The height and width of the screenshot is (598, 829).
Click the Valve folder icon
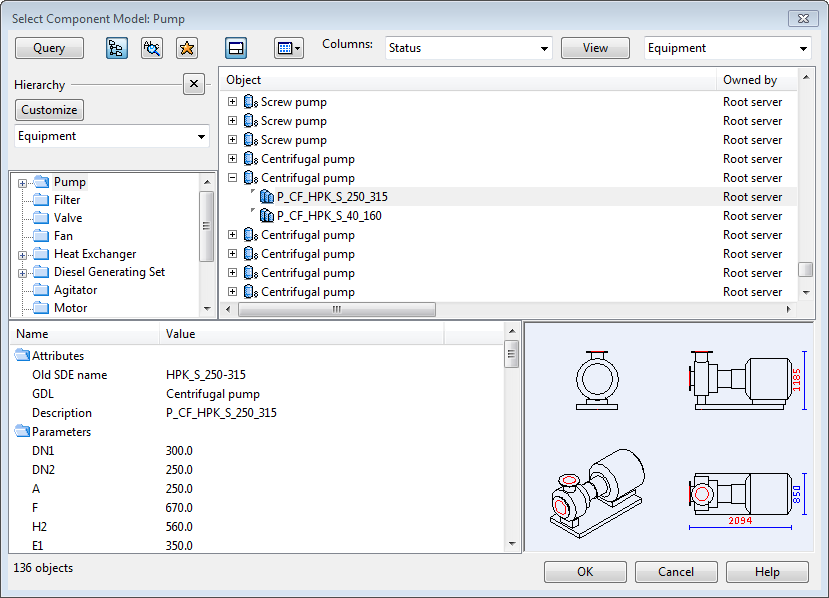tap(41, 218)
